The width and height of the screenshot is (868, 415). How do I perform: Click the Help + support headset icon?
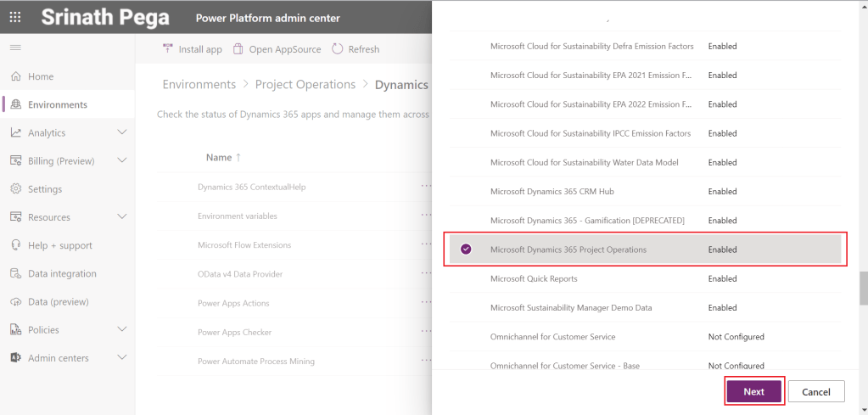click(x=15, y=245)
